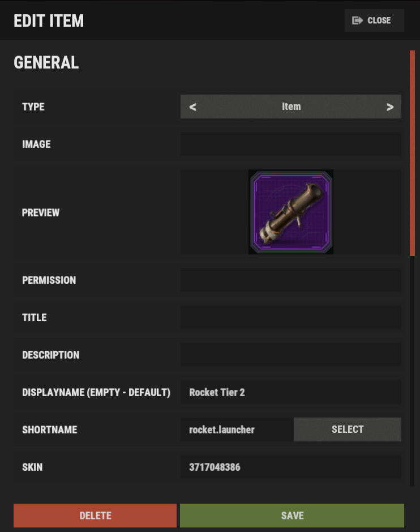Delete this item with red button
Viewport: 420px width, 532px height.
click(95, 516)
